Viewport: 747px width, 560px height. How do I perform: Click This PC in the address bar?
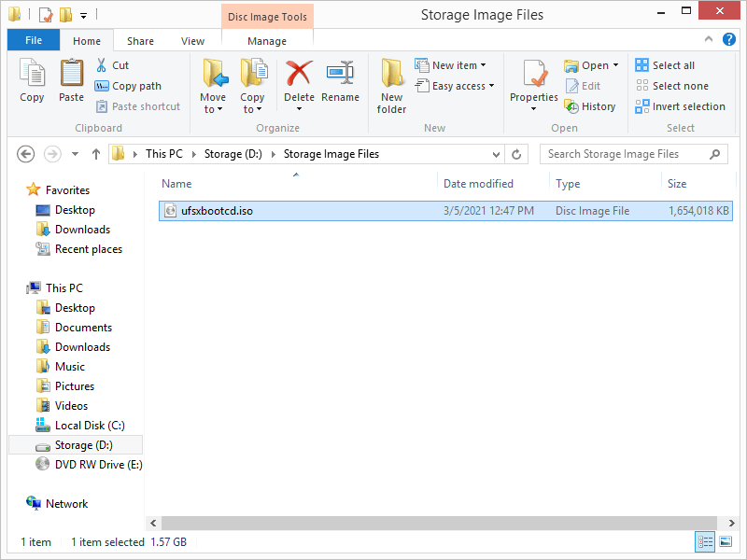click(x=164, y=154)
